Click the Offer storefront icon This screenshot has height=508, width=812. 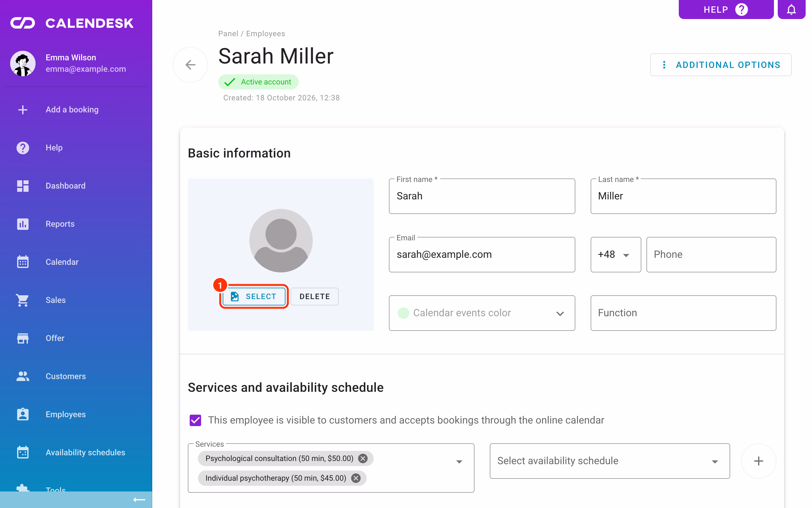point(23,338)
